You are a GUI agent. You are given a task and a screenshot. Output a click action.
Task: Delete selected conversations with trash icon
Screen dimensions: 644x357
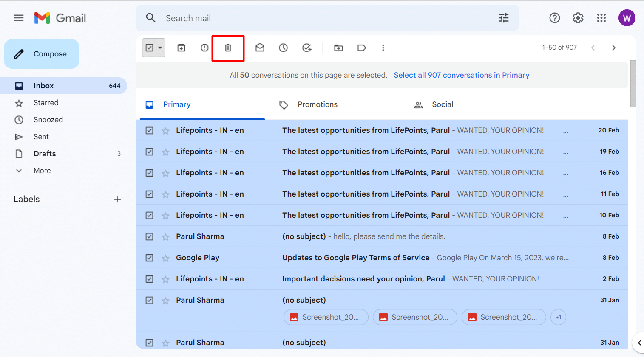[228, 48]
